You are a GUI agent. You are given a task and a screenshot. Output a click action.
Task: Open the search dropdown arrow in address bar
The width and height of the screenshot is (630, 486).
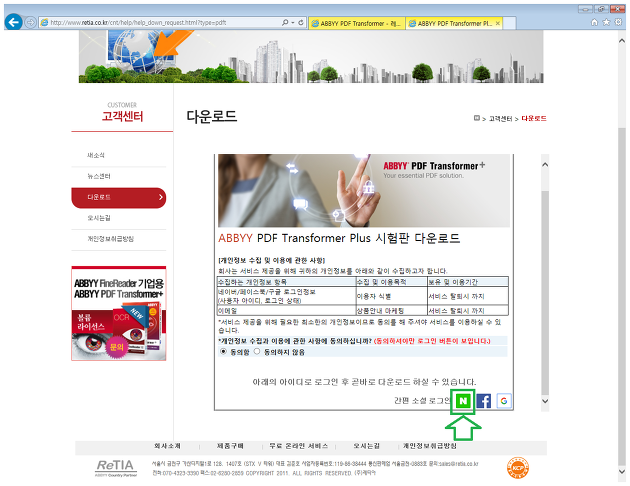pyautogui.click(x=292, y=23)
